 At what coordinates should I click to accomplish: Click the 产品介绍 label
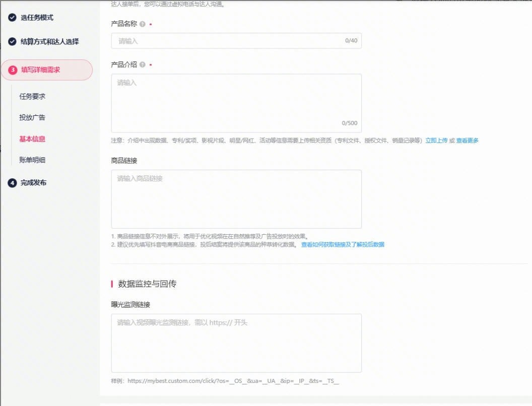click(x=124, y=64)
